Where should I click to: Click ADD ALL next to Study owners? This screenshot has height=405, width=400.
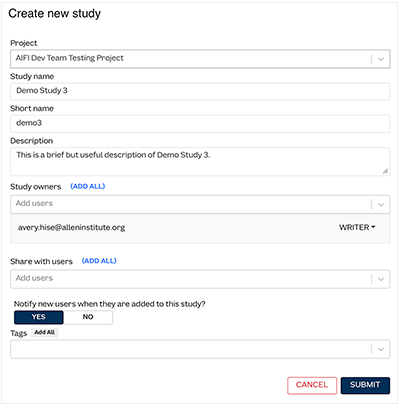pyautogui.click(x=88, y=186)
